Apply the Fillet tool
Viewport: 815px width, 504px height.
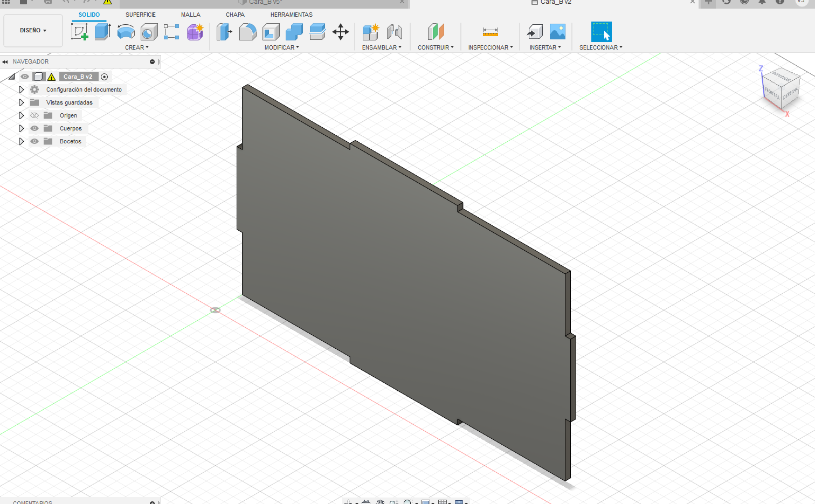(247, 32)
